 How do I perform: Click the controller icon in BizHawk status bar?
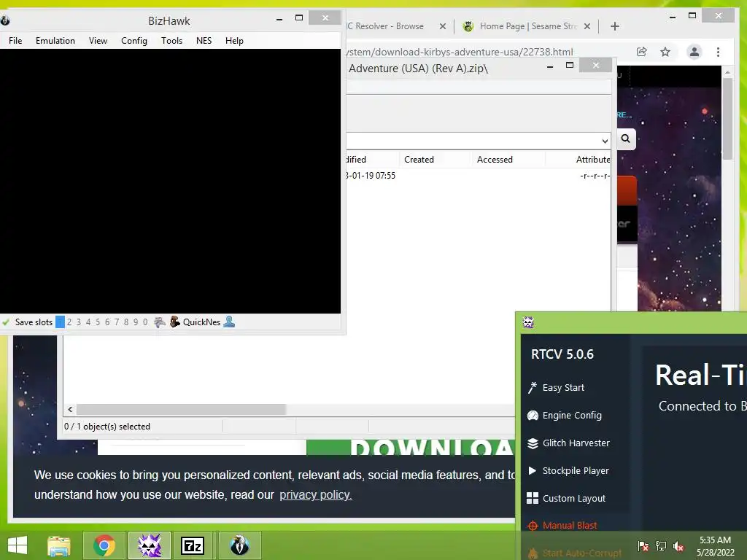pyautogui.click(x=160, y=322)
